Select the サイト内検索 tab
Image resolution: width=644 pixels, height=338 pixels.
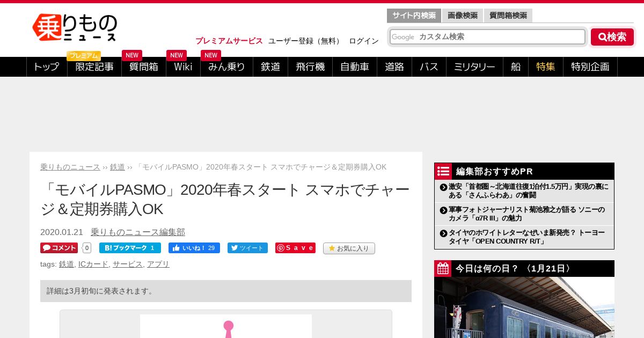(x=414, y=16)
